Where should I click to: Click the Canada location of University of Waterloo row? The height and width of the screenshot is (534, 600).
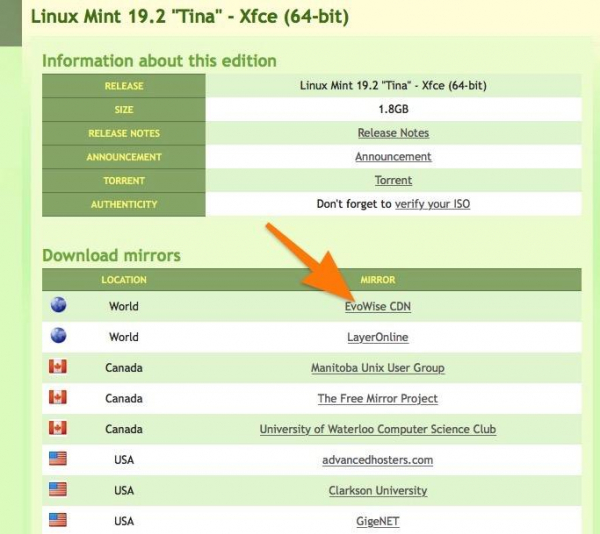(124, 429)
